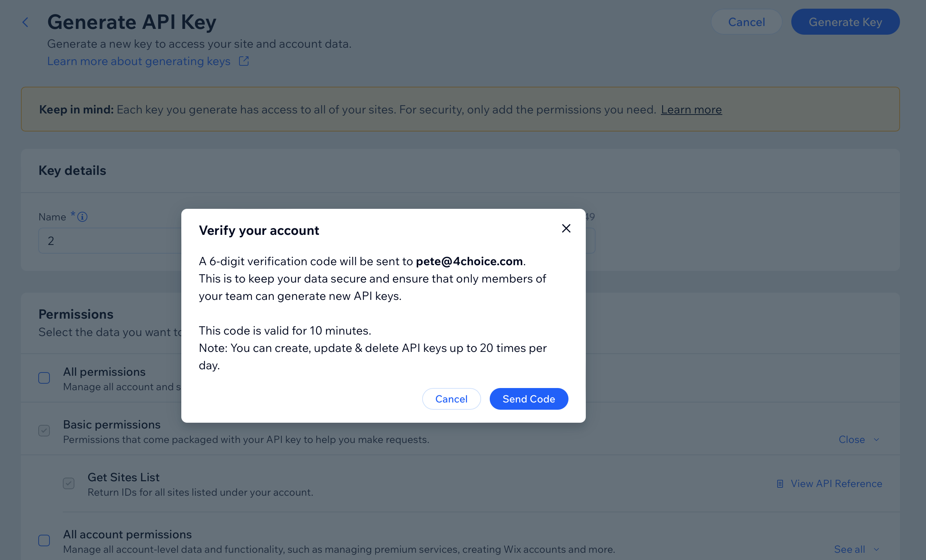Open the info tooltip next to Name label

(82, 216)
